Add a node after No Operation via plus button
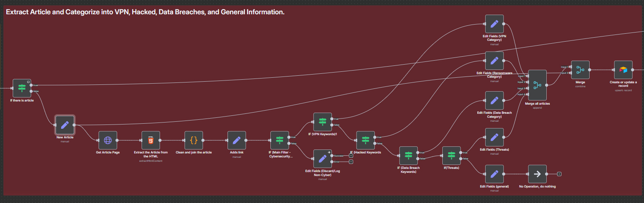644x203 pixels. click(x=559, y=174)
